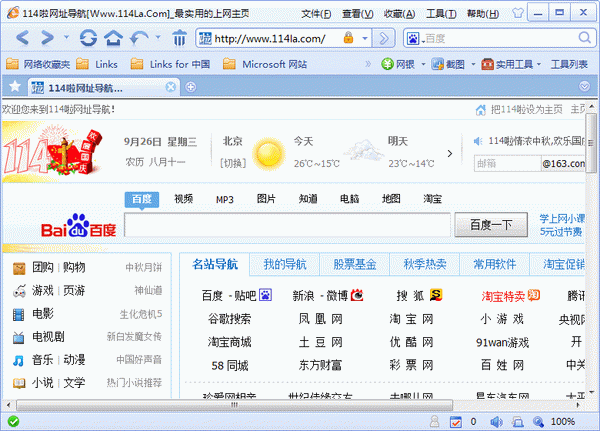The height and width of the screenshot is (431, 600).
Task: Open the Microsoft 网站 bookmark folder
Action: tap(265, 64)
